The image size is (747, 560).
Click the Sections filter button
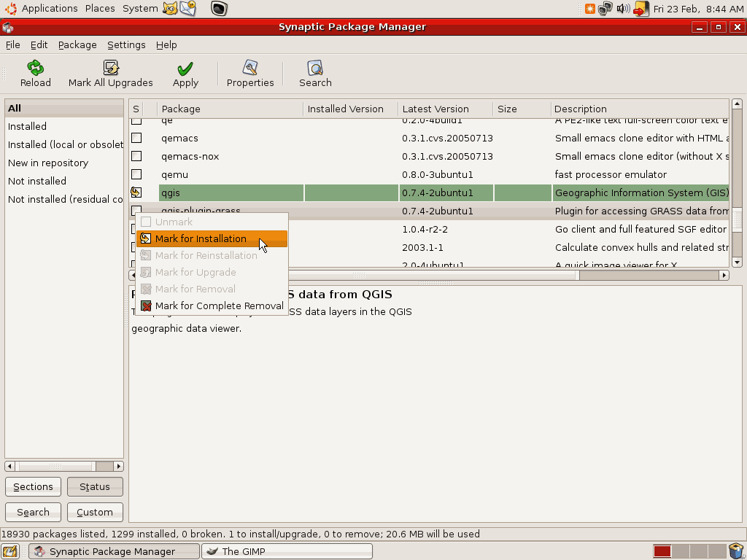click(33, 486)
